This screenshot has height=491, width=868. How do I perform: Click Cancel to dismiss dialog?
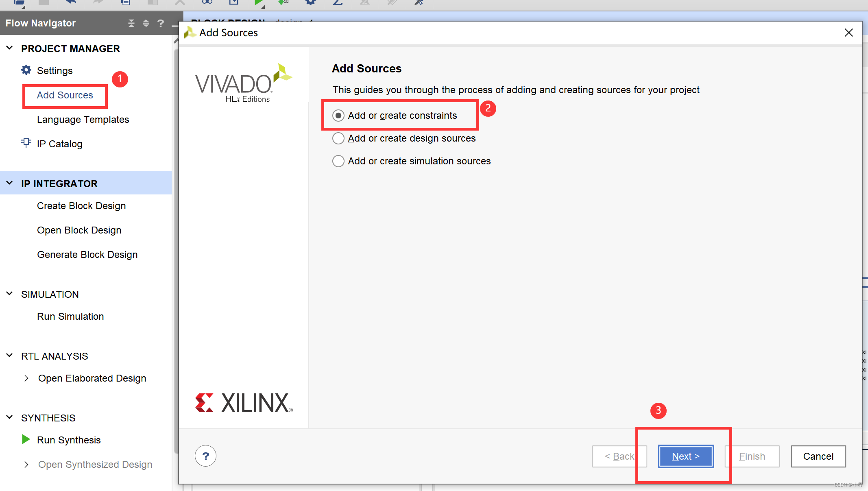(x=818, y=456)
